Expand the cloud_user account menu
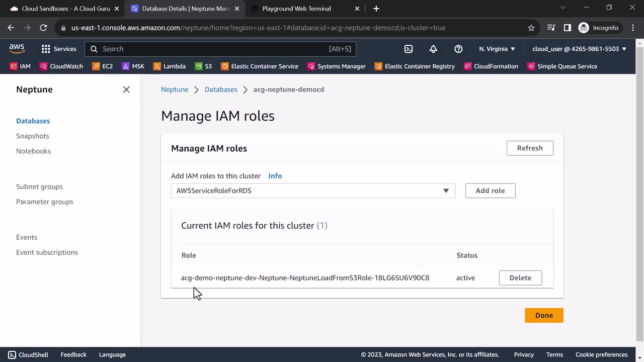The height and width of the screenshot is (362, 644). pyautogui.click(x=579, y=49)
